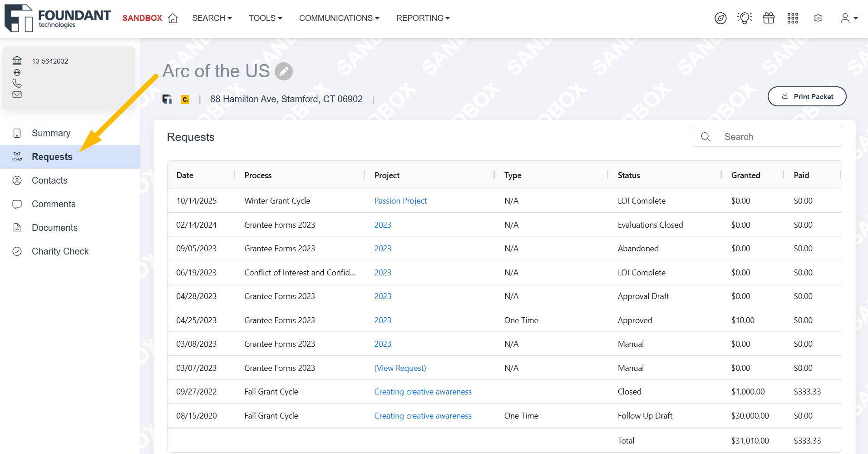Open the 2023 link for Approved request

383,320
